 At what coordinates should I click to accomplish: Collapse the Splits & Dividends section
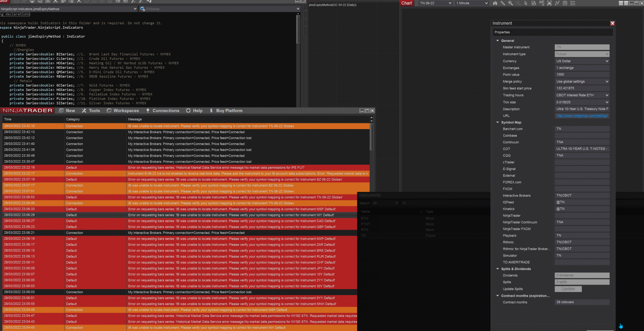point(498,269)
